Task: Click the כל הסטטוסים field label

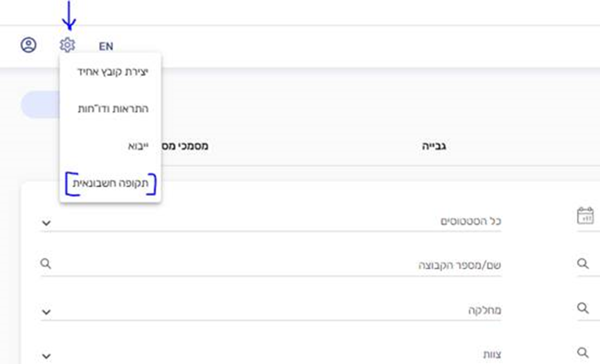Action: [470, 221]
